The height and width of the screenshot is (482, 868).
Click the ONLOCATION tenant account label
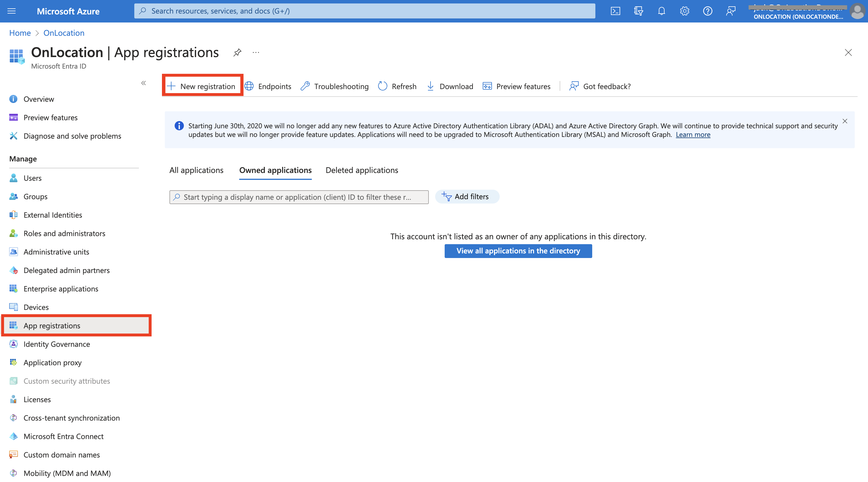click(798, 16)
